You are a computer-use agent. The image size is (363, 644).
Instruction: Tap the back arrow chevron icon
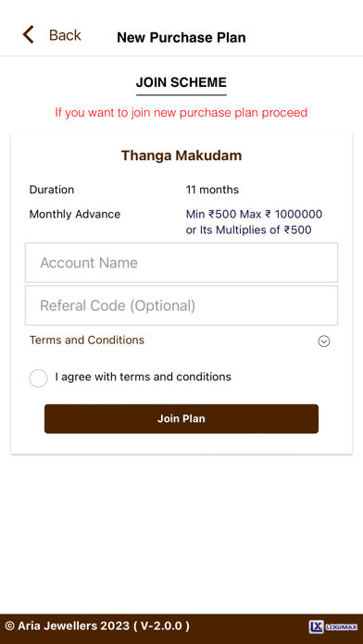pyautogui.click(x=28, y=34)
